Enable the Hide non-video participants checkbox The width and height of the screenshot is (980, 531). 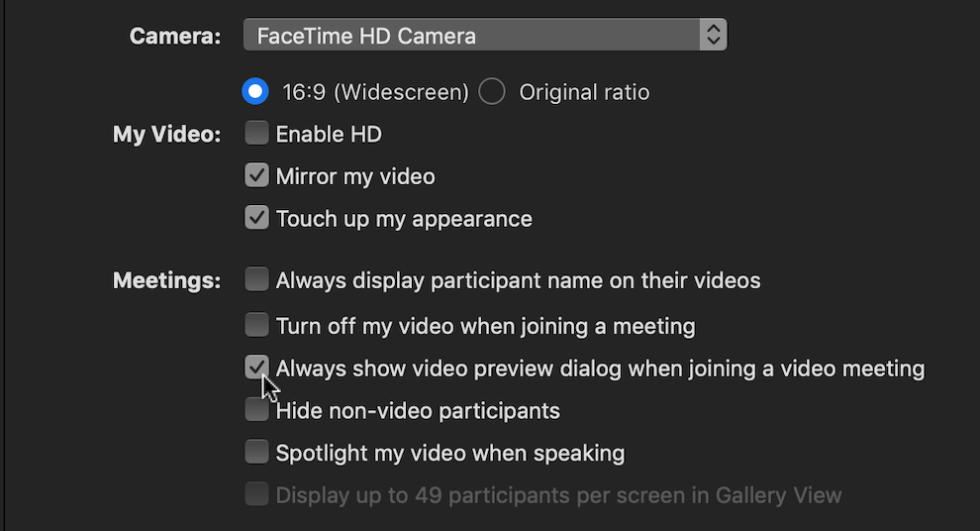(x=257, y=410)
